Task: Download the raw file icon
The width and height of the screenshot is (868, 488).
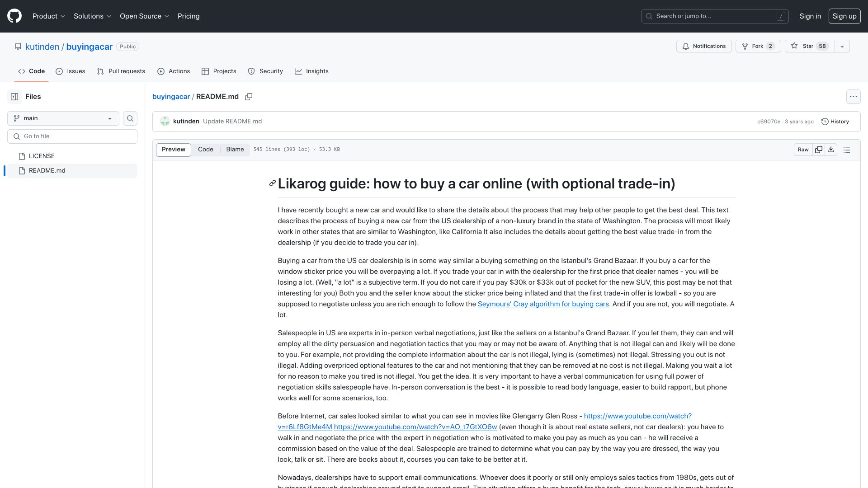Action: pyautogui.click(x=831, y=150)
